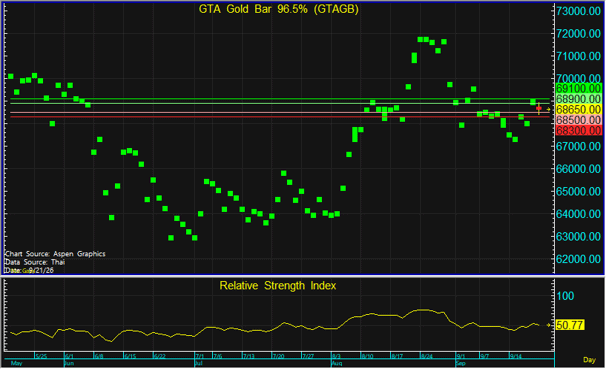Viewport: 606px width, 369px height.
Task: Click the 5/25 date axis label
Action: pos(41,356)
